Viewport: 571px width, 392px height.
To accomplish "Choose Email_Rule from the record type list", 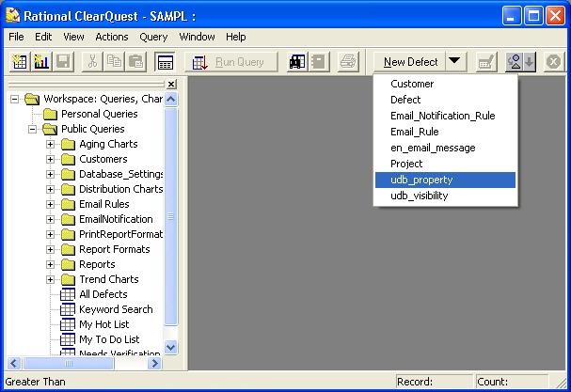I will tap(445, 132).
